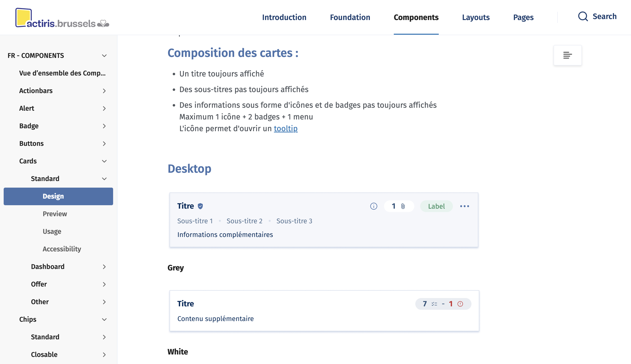
Task: Click the Composition des cartes heading
Action: [233, 53]
